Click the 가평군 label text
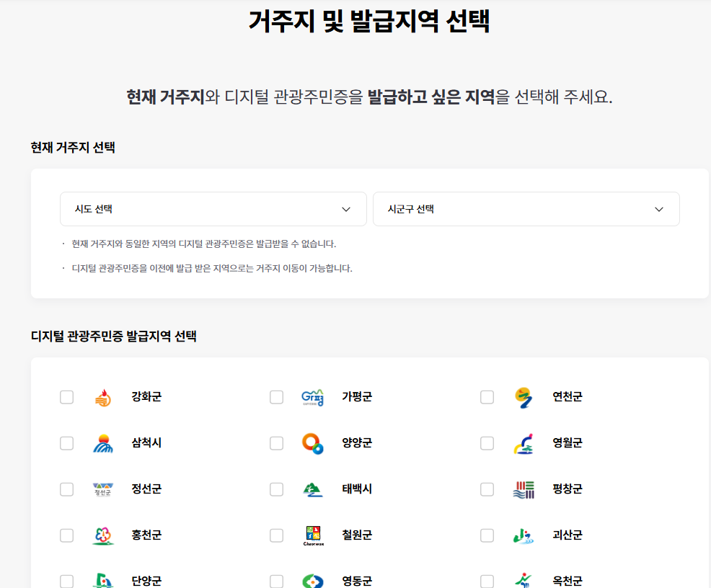Viewport: 711px width, 588px height. (x=357, y=397)
